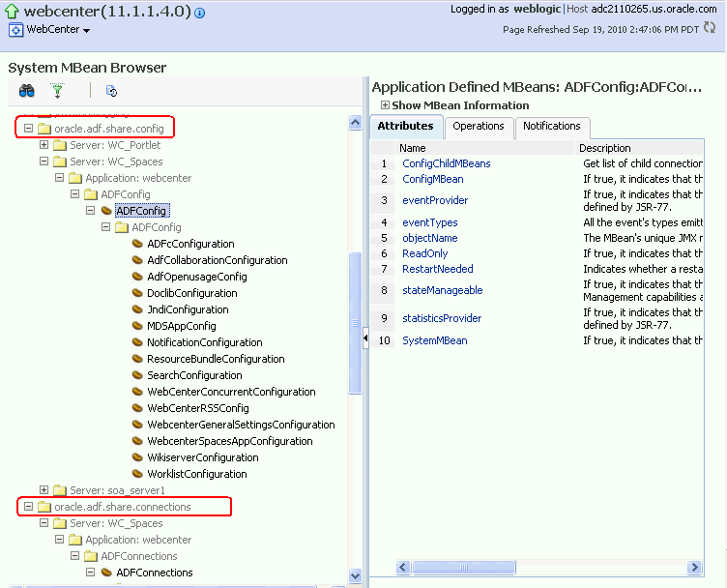Click the table scroll right arrow
The image size is (727, 588).
(694, 567)
